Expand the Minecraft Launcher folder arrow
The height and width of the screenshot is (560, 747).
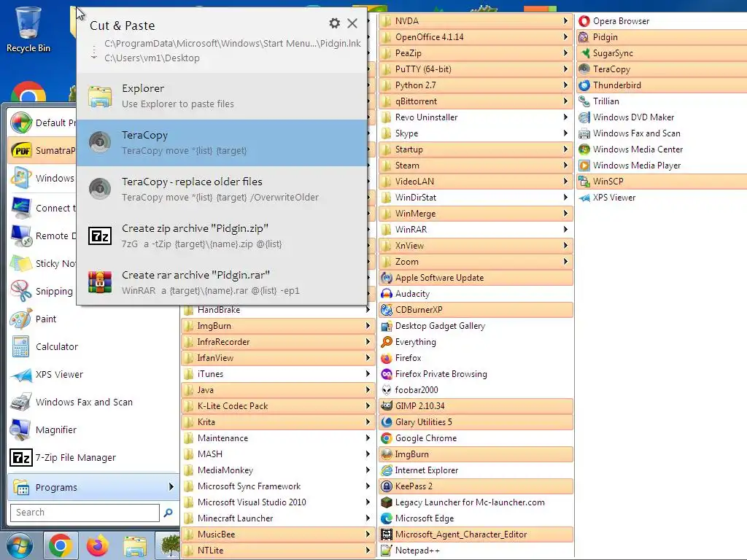[x=368, y=518]
